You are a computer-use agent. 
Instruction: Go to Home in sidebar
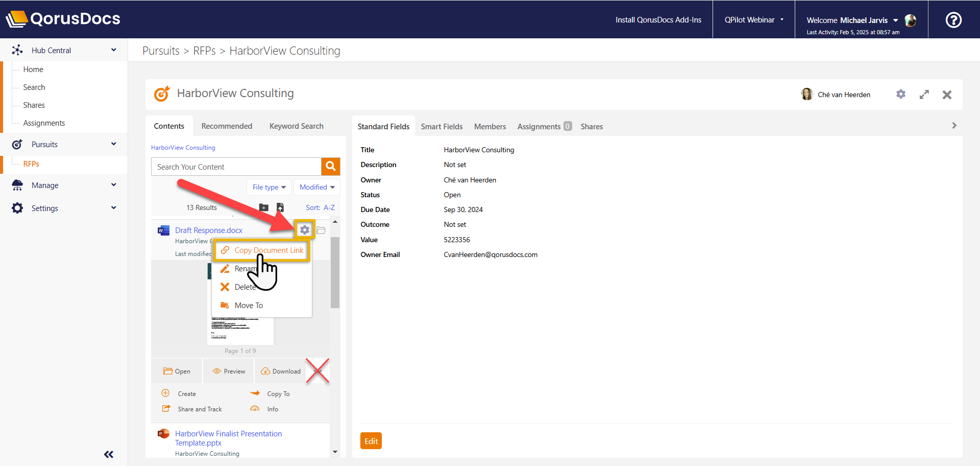[33, 69]
